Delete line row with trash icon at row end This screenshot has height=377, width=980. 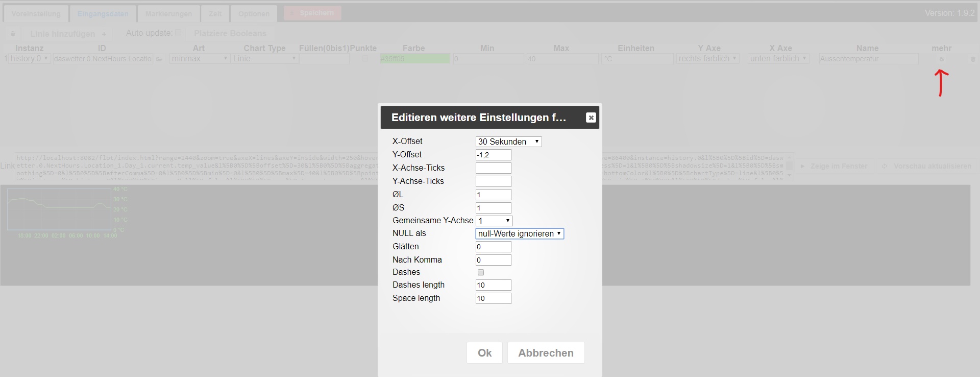coord(973,59)
